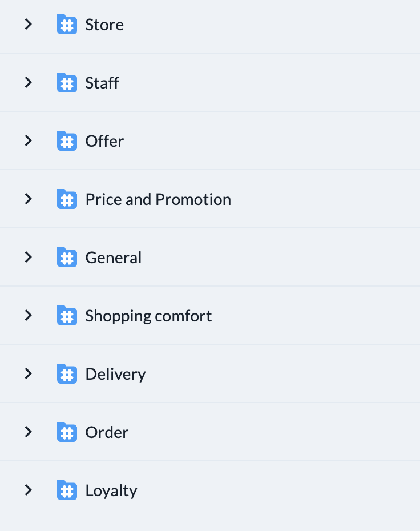Select the Shopping comfort label

[x=148, y=316]
